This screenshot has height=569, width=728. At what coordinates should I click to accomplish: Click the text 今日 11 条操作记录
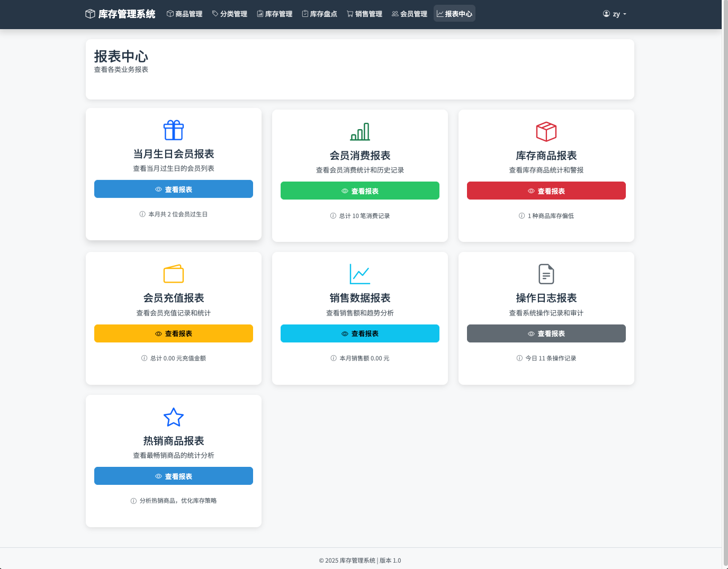(x=551, y=358)
